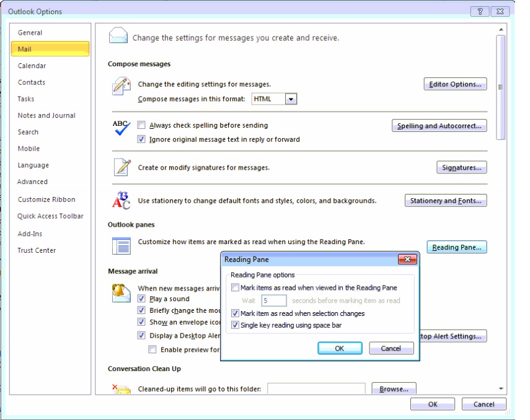The image size is (530, 420).
Task: Click Browse for cleaned-up items folder
Action: click(395, 388)
